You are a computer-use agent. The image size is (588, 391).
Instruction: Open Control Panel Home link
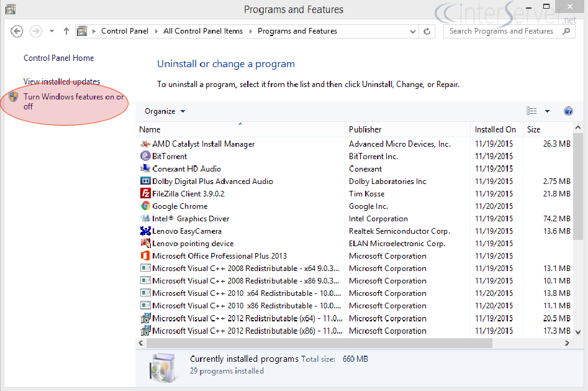click(59, 58)
